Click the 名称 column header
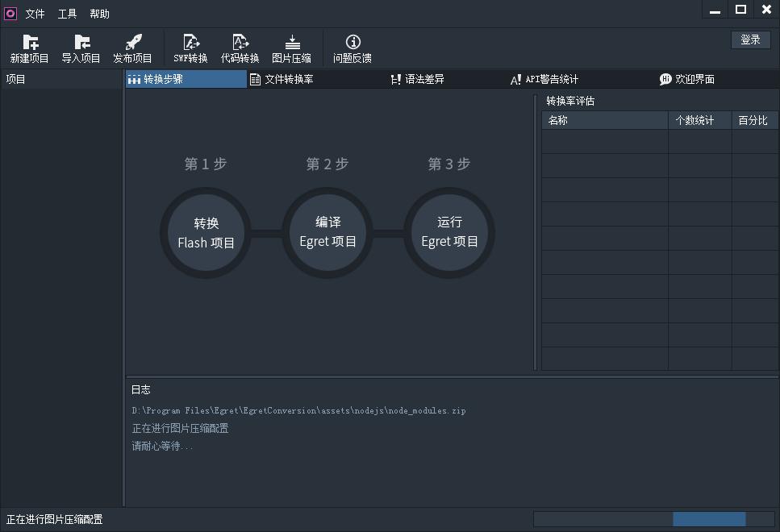The width and height of the screenshot is (780, 532). [x=605, y=120]
